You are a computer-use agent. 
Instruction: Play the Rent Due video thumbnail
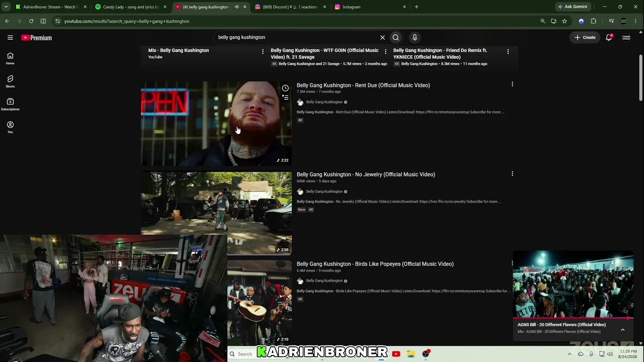pyautogui.click(x=216, y=124)
